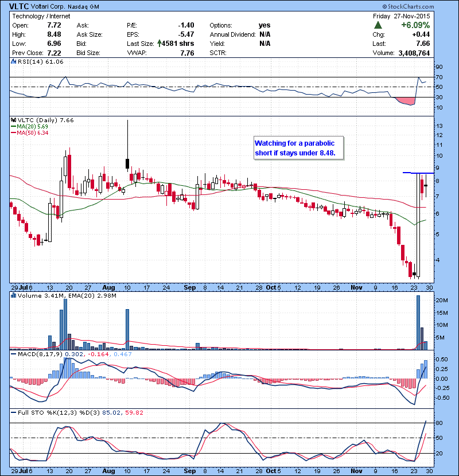The width and height of the screenshot is (459, 476).
Task: Click the Friday 27-Nov-2015 date
Action: coord(401,16)
